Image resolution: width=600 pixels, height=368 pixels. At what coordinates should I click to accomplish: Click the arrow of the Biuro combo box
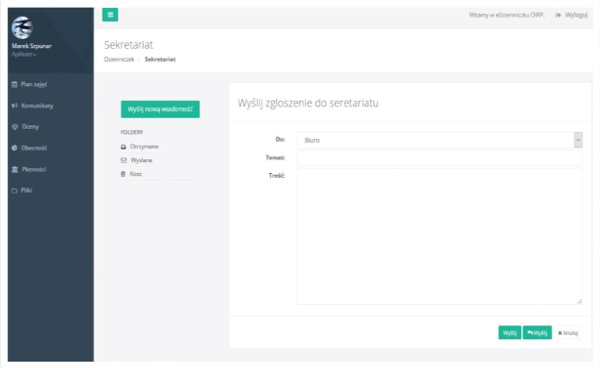pos(578,140)
